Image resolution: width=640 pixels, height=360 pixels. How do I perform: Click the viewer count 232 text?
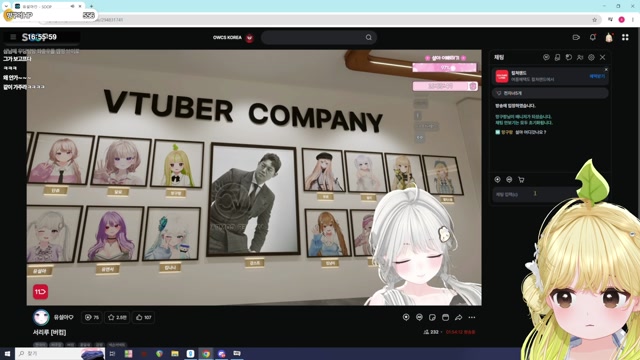click(431, 332)
